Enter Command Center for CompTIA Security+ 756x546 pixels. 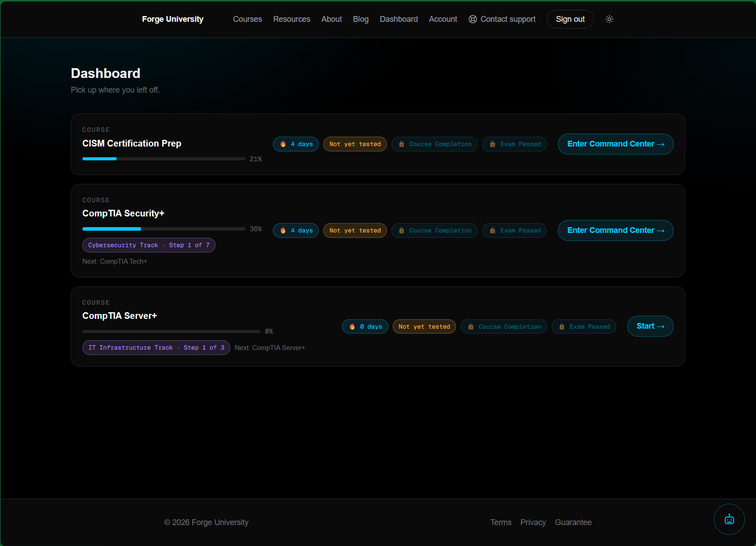[x=616, y=230]
